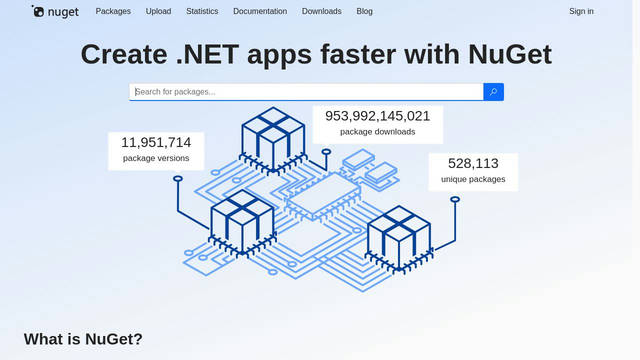Open the Packages menu item

(x=113, y=11)
